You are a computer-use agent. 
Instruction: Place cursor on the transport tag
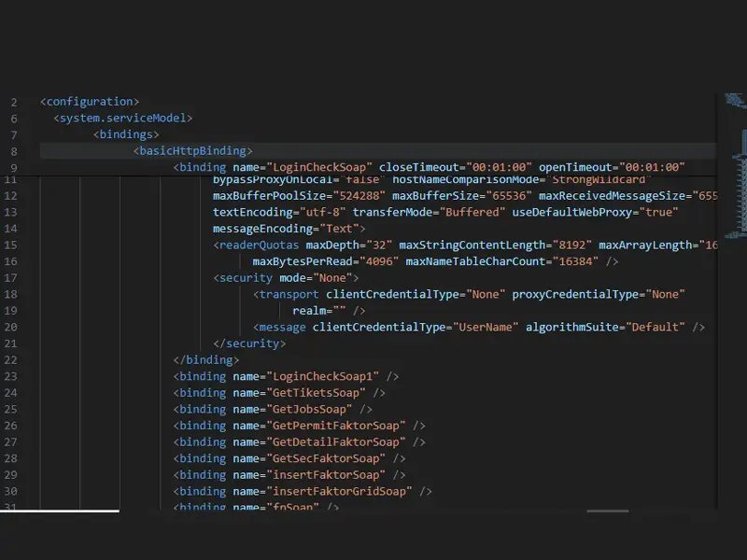pos(282,295)
